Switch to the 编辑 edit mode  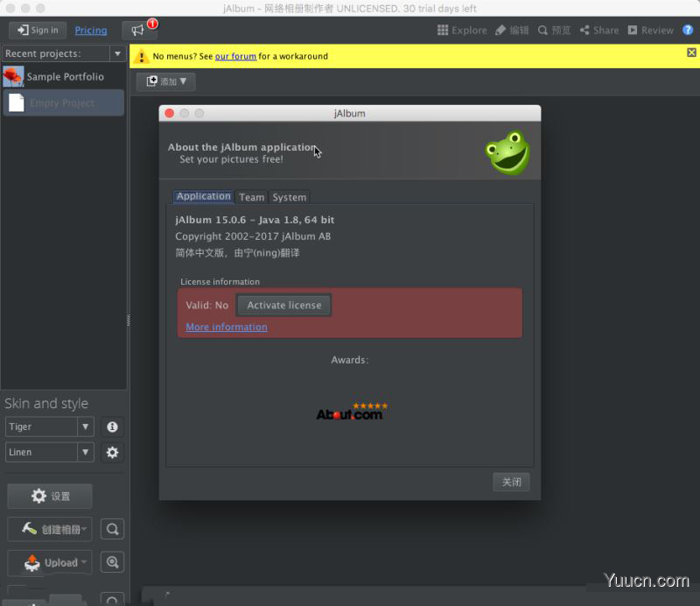(x=512, y=31)
